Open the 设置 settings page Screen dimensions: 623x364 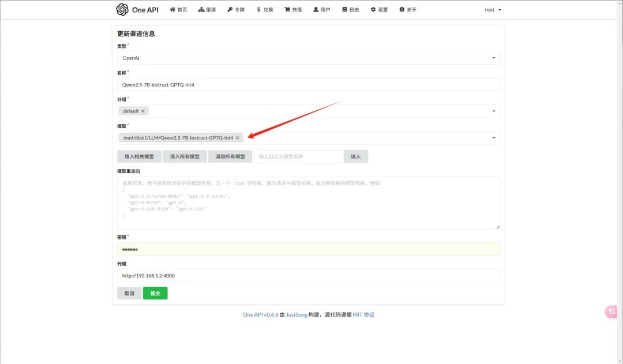[x=379, y=10]
